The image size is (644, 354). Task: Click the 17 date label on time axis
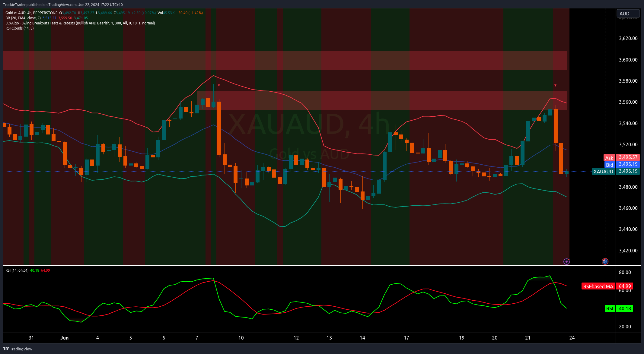coord(406,338)
